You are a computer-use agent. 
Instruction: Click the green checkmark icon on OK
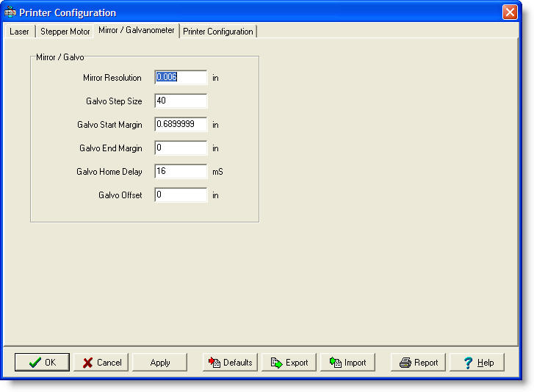(x=35, y=363)
